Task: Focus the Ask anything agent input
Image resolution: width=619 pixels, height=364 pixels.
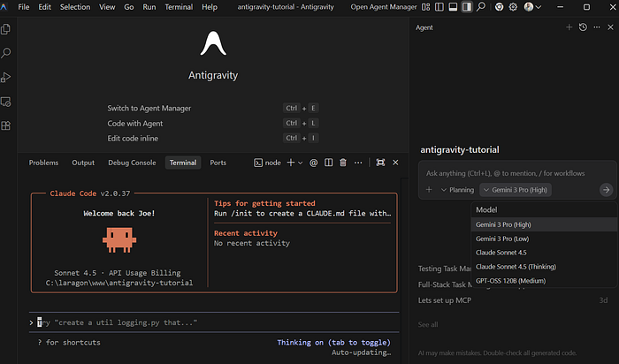Action: [x=517, y=173]
